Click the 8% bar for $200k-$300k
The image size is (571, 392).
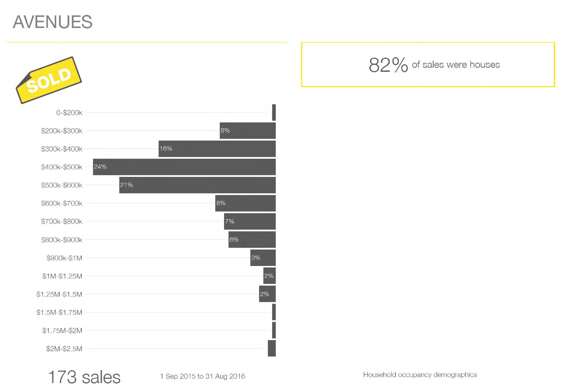pyautogui.click(x=248, y=131)
